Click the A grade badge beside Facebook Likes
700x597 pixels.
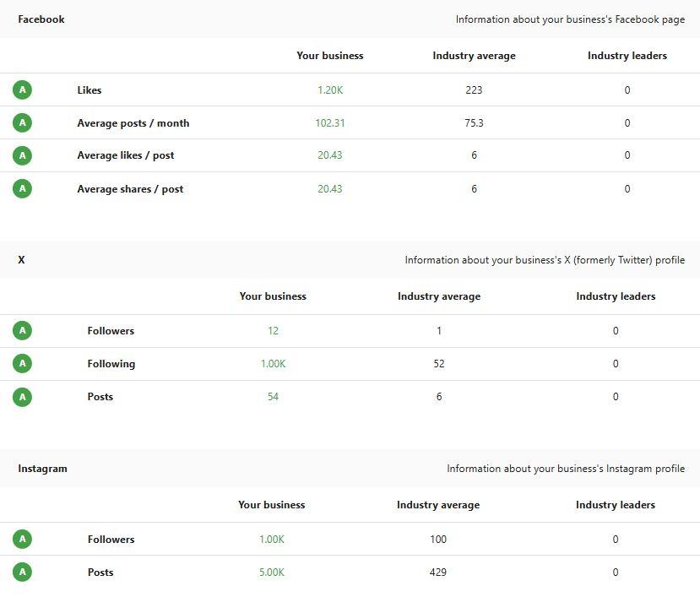point(23,90)
